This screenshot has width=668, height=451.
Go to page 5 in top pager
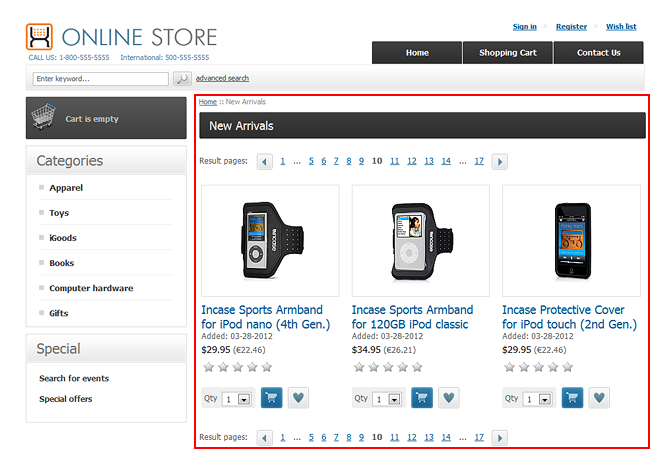coord(311,161)
